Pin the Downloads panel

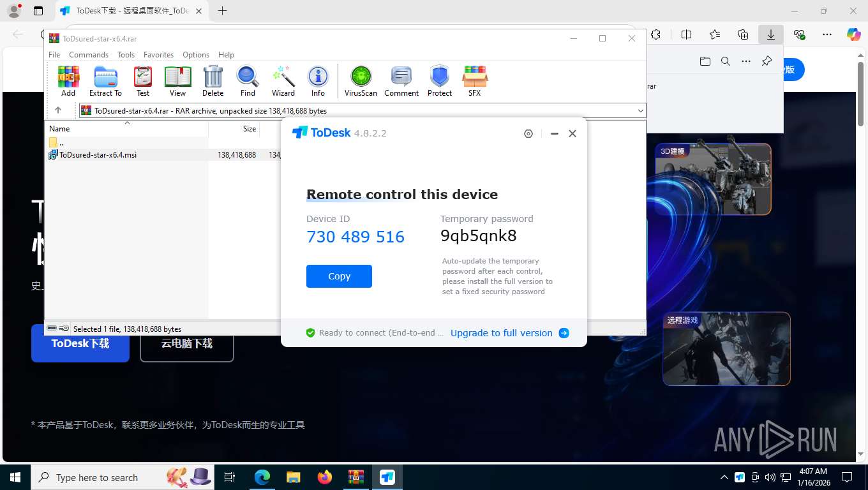click(767, 61)
